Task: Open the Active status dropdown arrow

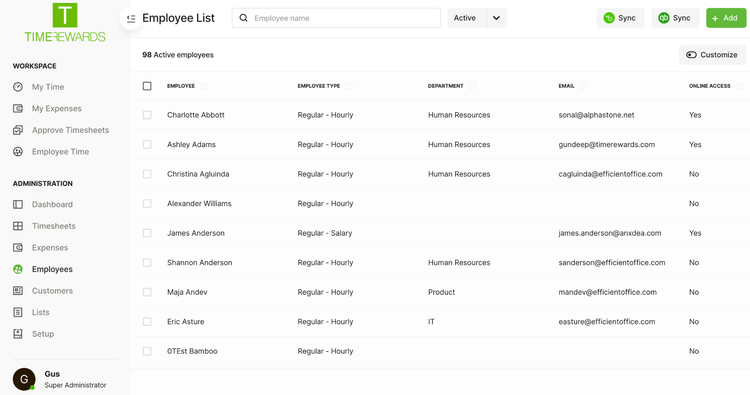Action: coord(496,18)
